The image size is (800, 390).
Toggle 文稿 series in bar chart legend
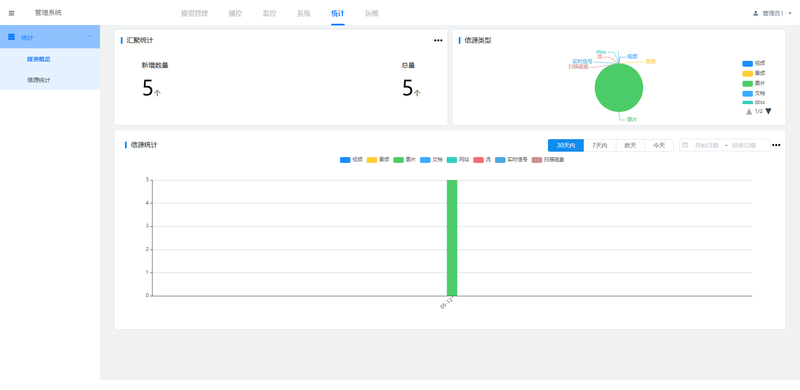coord(431,160)
